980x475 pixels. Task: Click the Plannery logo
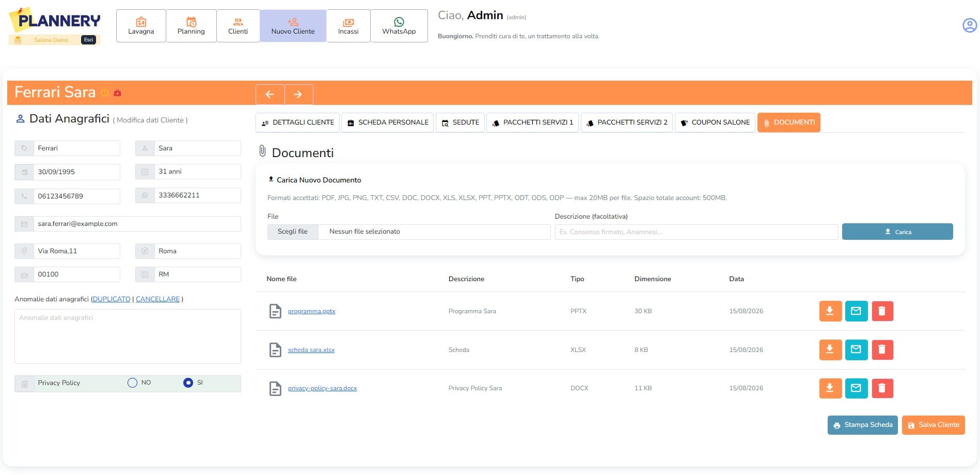(x=55, y=21)
